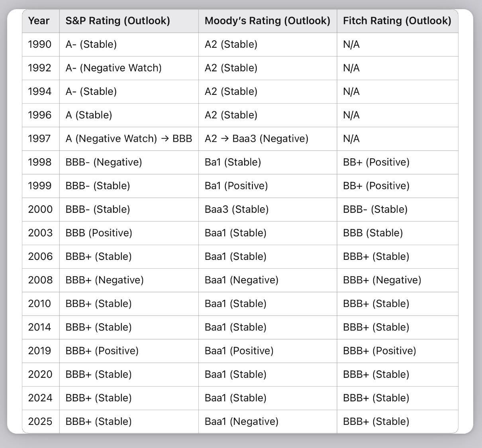Click the 1990 year cell
482x448 pixels.
point(40,44)
